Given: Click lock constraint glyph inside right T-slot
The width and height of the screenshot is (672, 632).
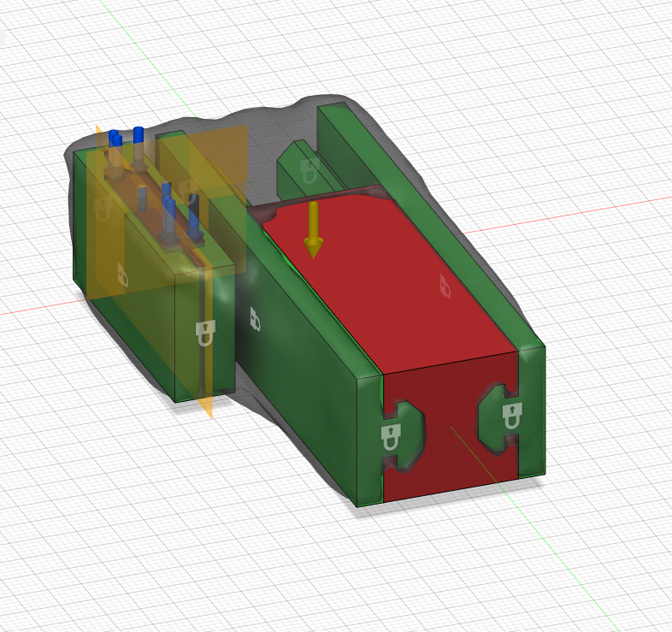Looking at the screenshot, I should tap(512, 416).
